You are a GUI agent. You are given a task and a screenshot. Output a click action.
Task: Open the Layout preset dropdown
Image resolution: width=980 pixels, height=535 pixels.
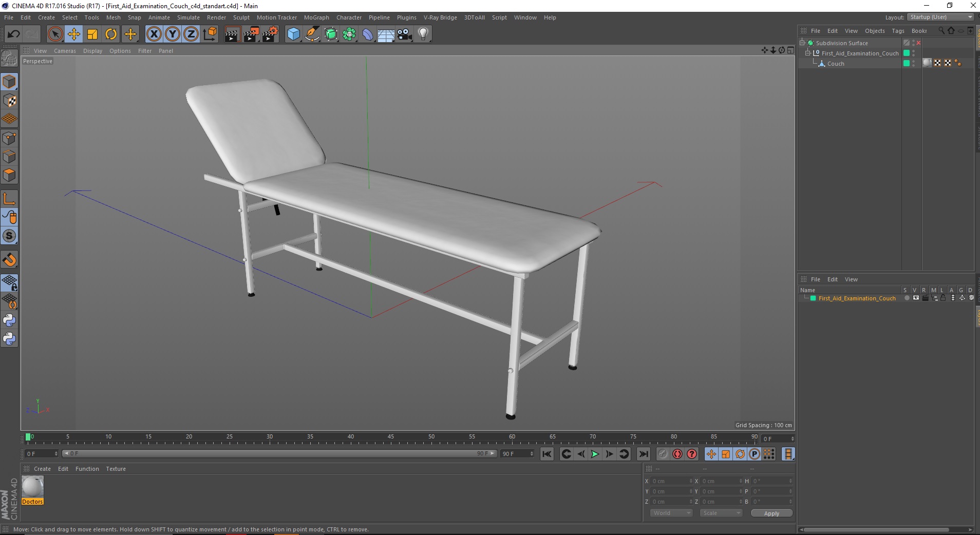(940, 17)
